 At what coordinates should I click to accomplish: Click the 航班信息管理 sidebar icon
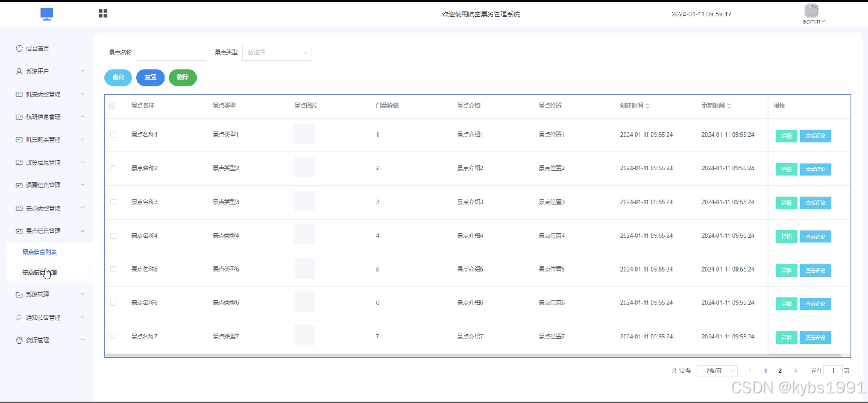tap(19, 116)
